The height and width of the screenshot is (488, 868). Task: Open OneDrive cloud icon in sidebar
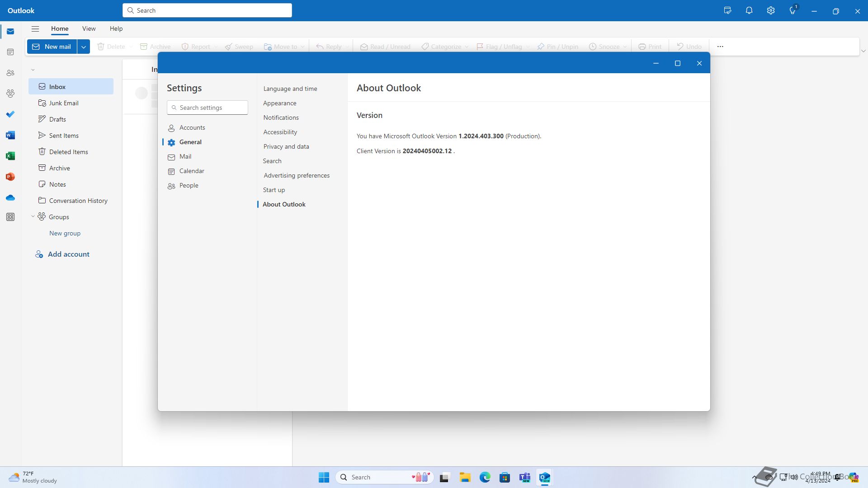coord(10,197)
